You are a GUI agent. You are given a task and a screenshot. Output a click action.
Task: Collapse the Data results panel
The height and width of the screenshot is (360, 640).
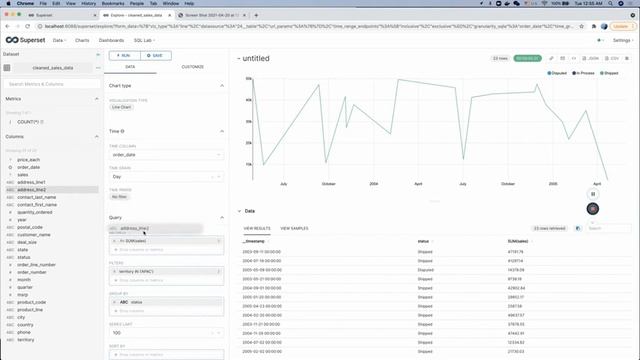point(239,211)
